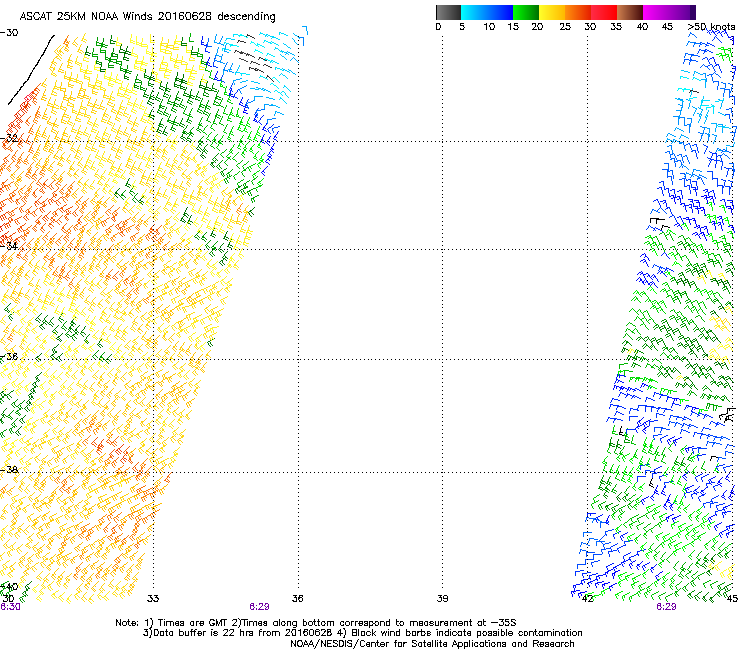
Task: Click the purple time '6:30' at bottom left
Action: pyautogui.click(x=10, y=607)
